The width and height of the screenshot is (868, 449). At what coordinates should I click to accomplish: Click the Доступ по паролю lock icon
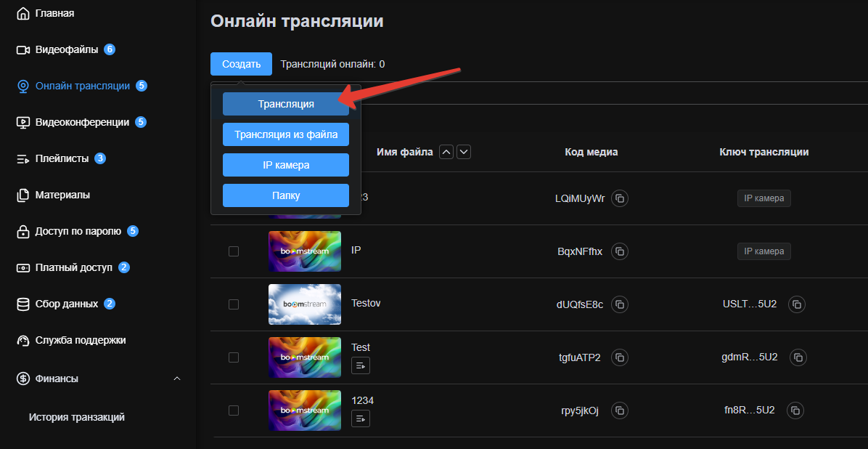22,232
